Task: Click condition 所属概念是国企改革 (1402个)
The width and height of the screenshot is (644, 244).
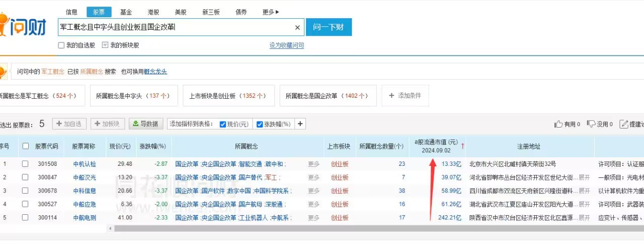Action: [328, 96]
